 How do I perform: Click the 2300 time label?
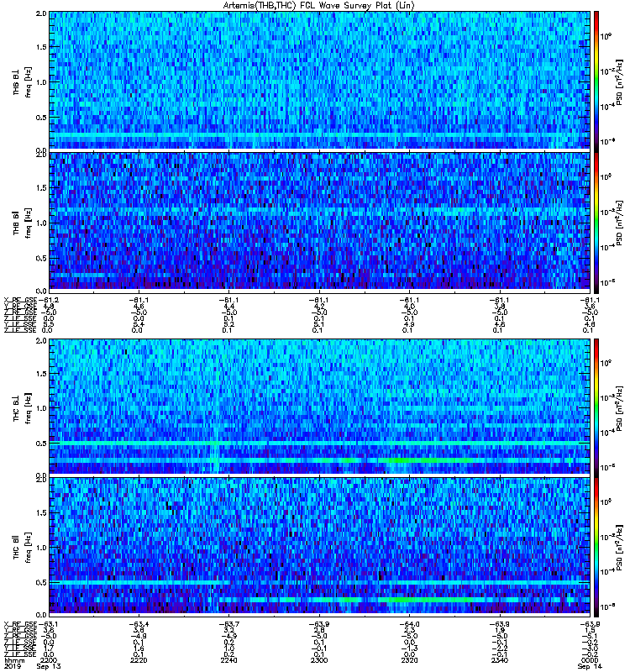tap(319, 660)
